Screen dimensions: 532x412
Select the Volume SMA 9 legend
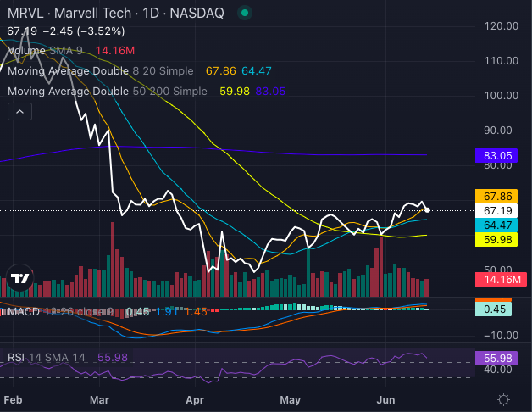coord(45,51)
